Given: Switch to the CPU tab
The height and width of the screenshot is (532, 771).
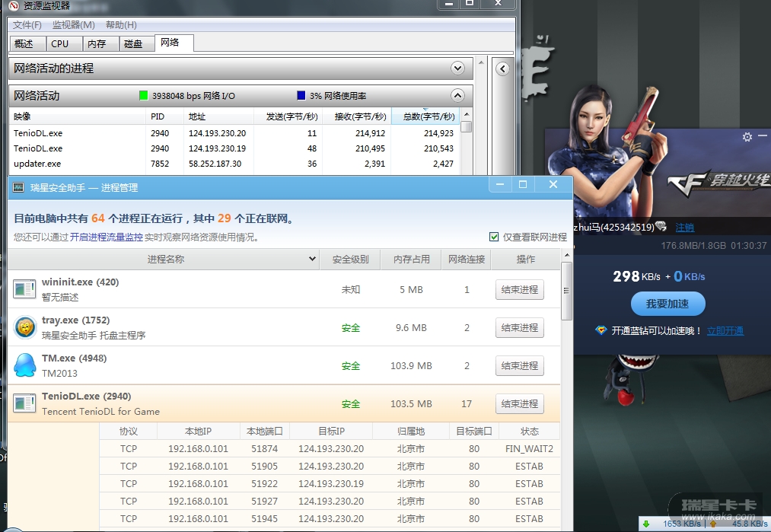Looking at the screenshot, I should (x=59, y=44).
